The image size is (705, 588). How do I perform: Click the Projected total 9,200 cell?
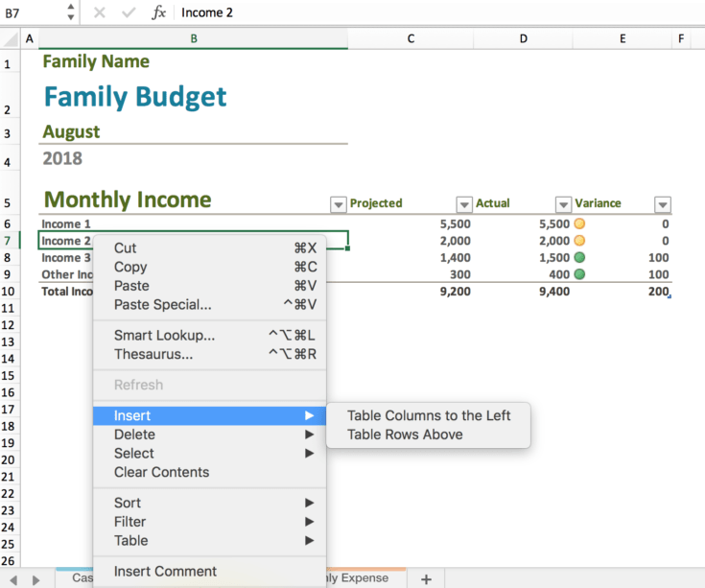(411, 292)
